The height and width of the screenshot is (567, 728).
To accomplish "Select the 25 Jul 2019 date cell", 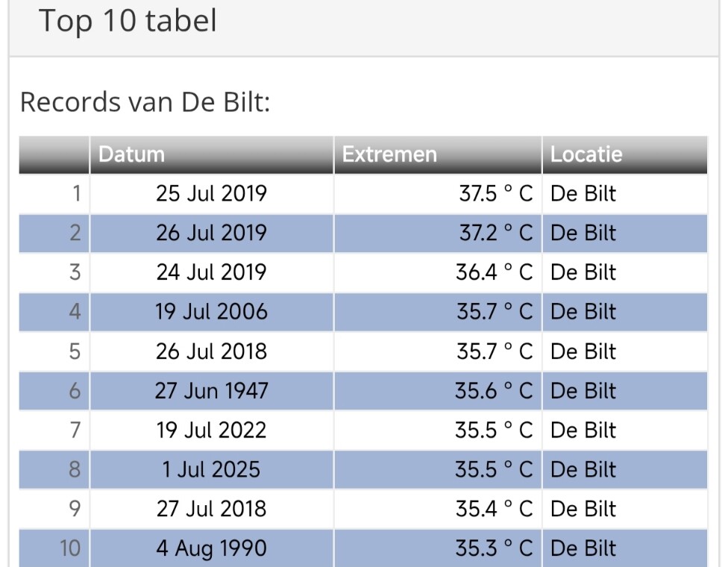I will point(212,194).
